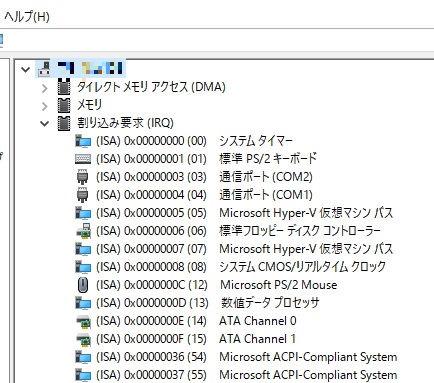Click the 数値データ プロセッサ icon
This screenshot has width=434, height=383.
click(x=83, y=303)
